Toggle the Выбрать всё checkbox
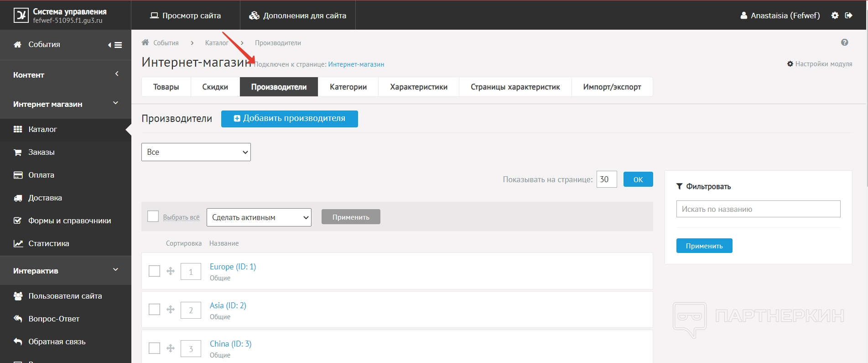The height and width of the screenshot is (363, 868). point(153,216)
